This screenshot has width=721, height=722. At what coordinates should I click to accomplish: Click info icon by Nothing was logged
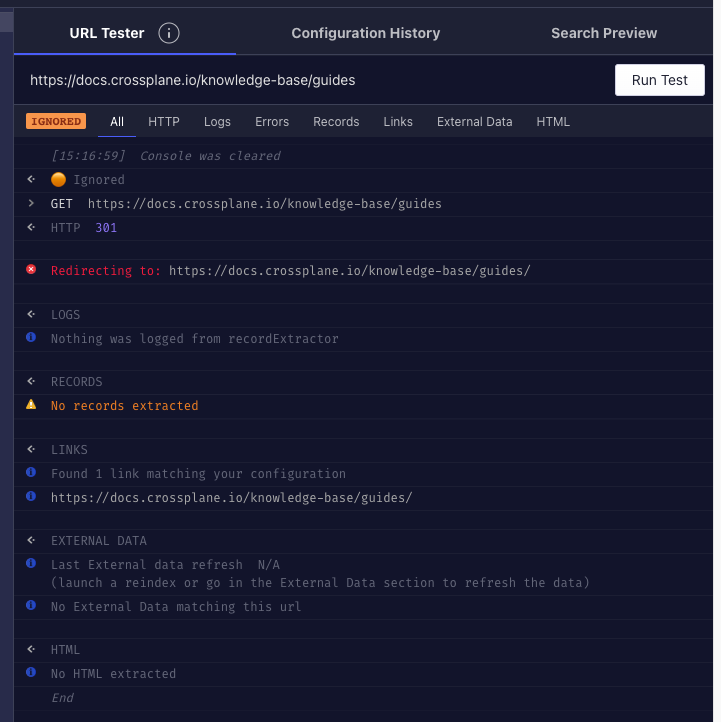31,337
